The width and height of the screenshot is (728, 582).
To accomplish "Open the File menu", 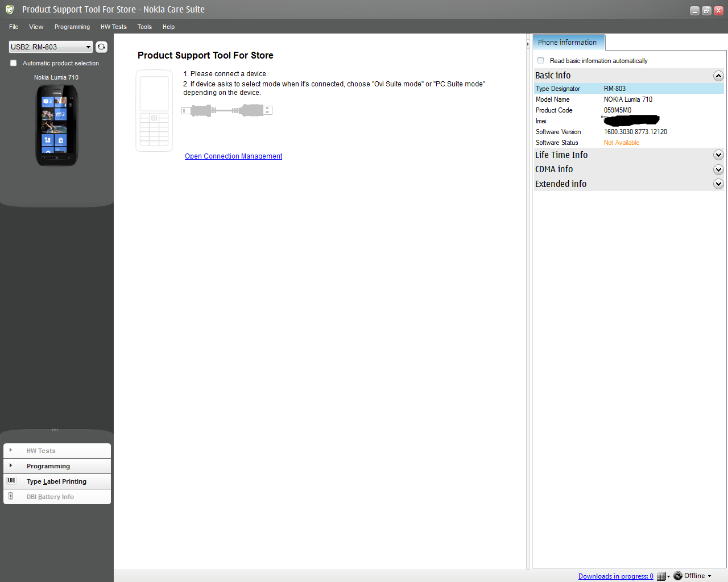I will [x=14, y=27].
